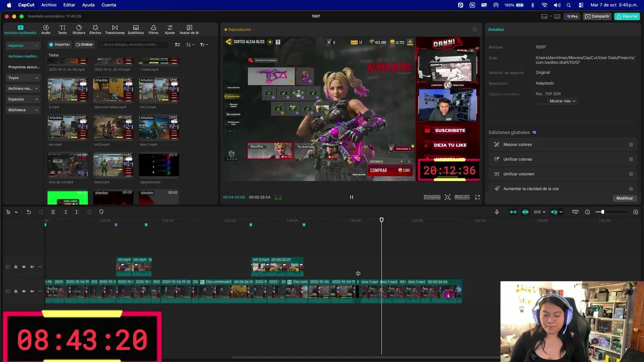
Task: Expand the Espacios sidebar section
Action: pos(36,100)
